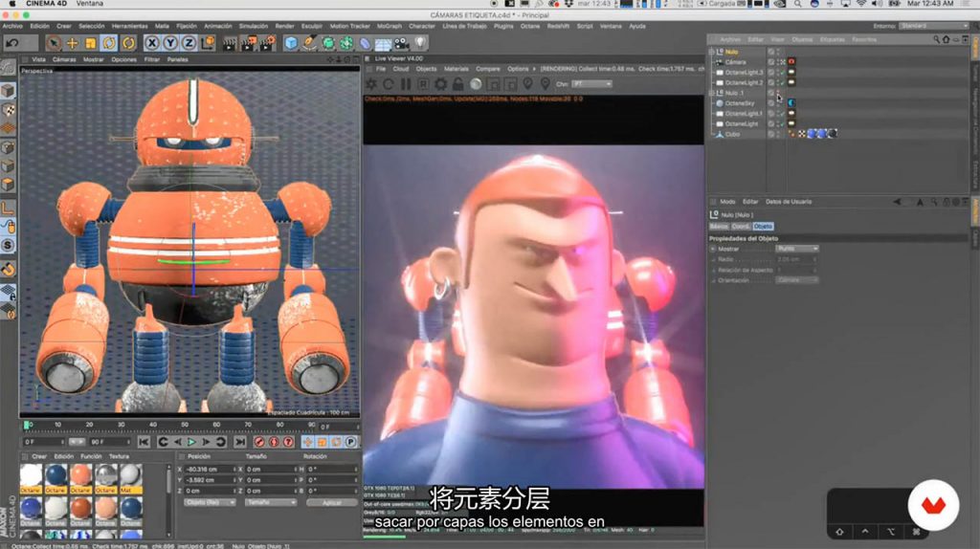Open the Edit Render Settings clapperboard

(268, 43)
